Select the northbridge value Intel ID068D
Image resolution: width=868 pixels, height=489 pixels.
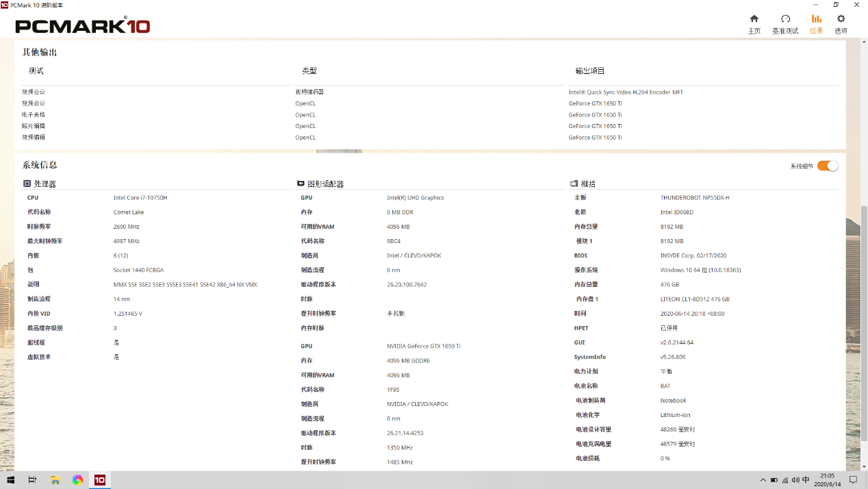tap(677, 212)
